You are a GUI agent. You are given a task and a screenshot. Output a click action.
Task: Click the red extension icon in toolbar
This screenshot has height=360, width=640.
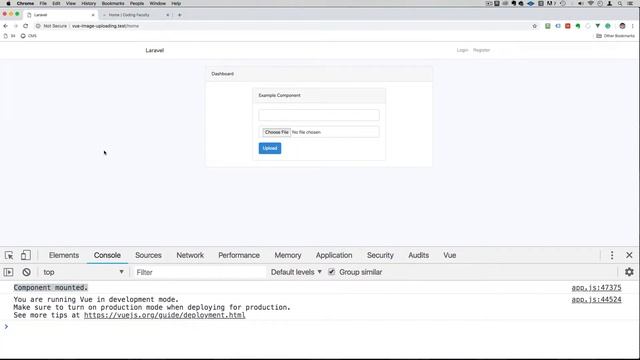(x=568, y=26)
